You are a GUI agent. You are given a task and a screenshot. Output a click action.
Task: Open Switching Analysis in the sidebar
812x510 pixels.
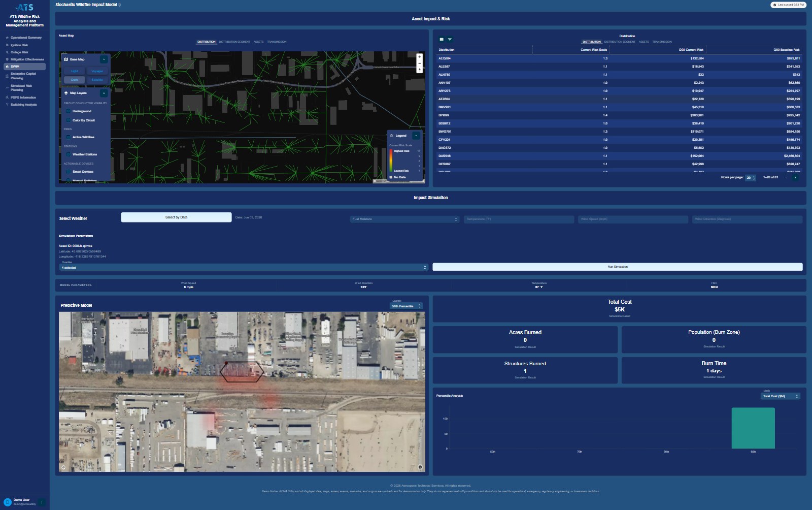23,105
